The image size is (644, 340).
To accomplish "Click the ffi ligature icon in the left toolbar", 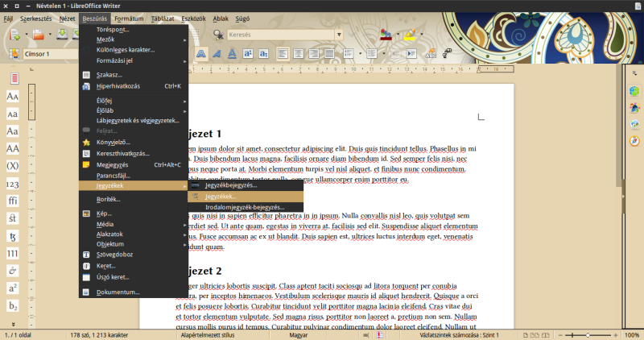I will (x=13, y=201).
